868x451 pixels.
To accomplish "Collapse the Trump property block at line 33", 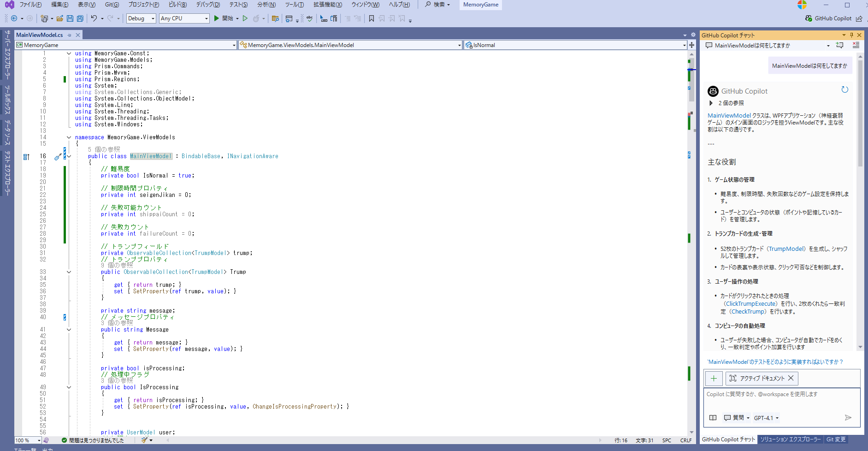I will [69, 272].
